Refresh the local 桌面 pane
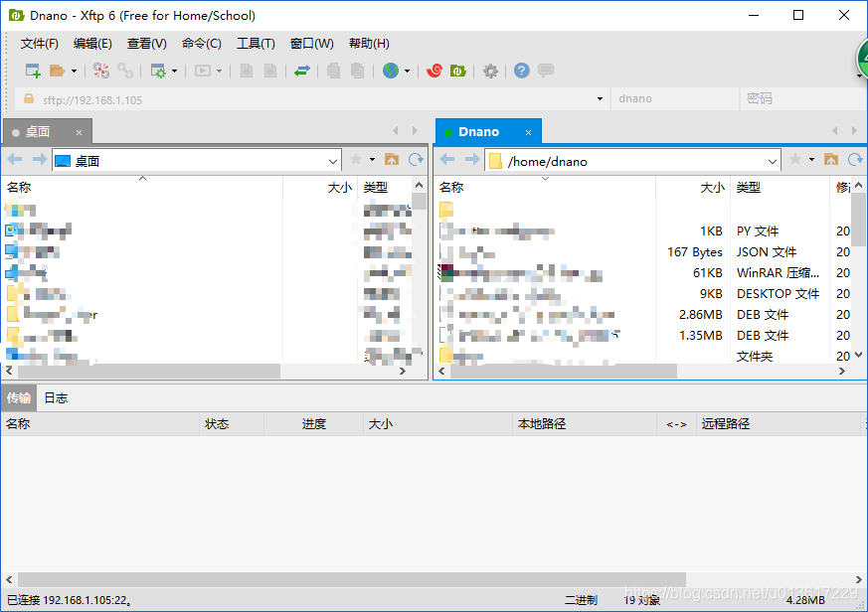868x612 pixels. pos(416,160)
